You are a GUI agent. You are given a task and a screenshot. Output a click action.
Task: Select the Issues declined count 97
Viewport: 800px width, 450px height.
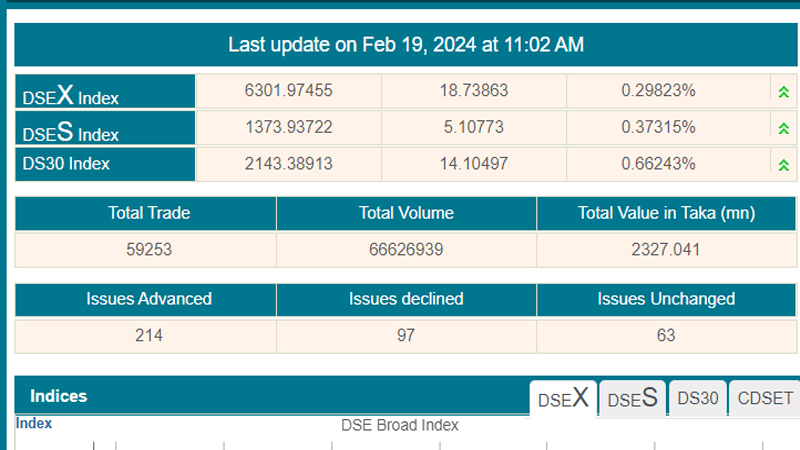[406, 335]
